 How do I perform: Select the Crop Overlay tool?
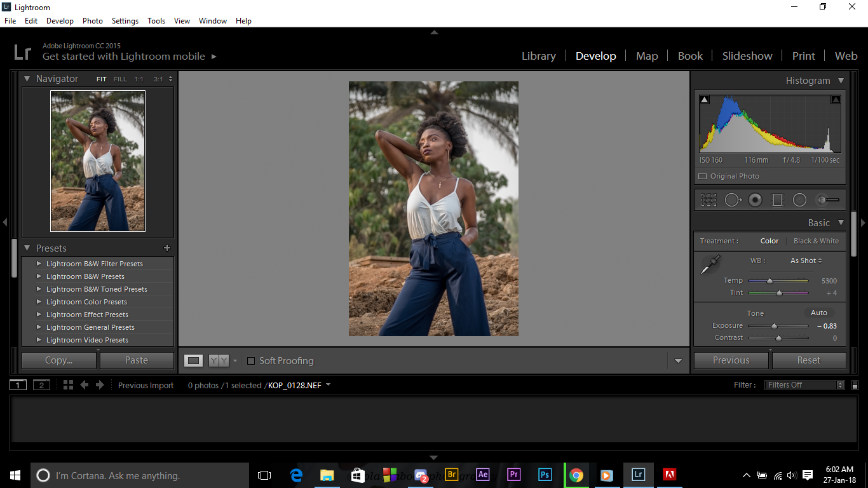click(709, 200)
